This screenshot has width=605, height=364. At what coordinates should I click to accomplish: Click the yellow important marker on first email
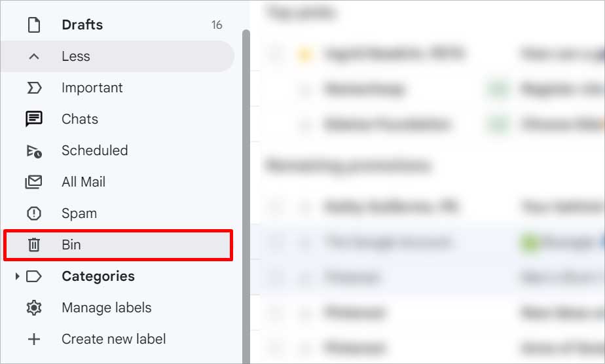point(305,54)
